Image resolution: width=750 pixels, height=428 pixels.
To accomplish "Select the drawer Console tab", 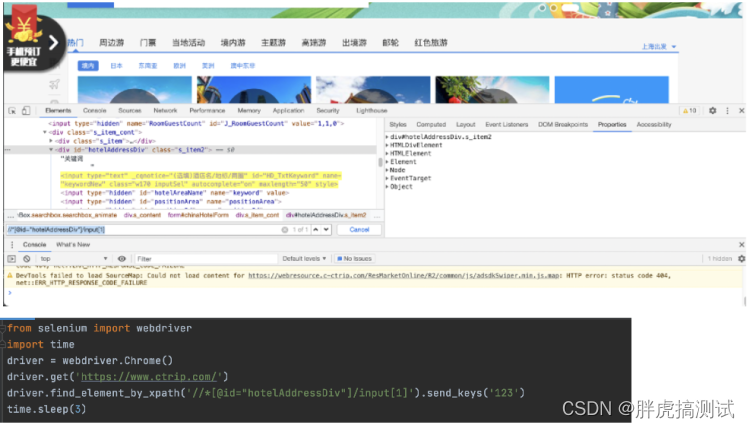I will pos(34,244).
